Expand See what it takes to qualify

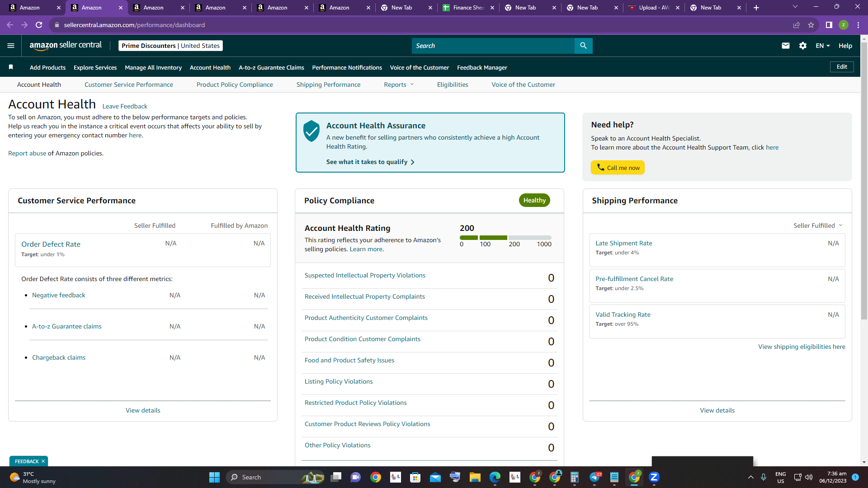point(370,162)
